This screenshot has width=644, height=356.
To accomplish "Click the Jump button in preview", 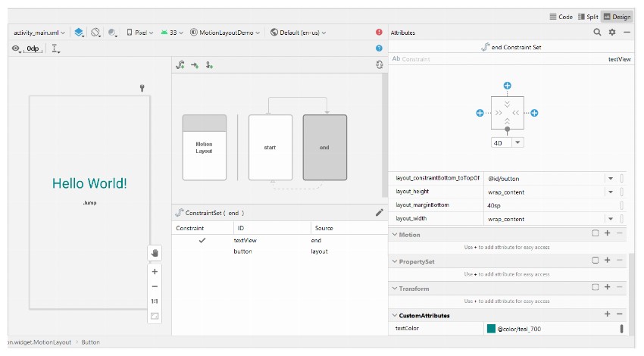I will point(89,203).
